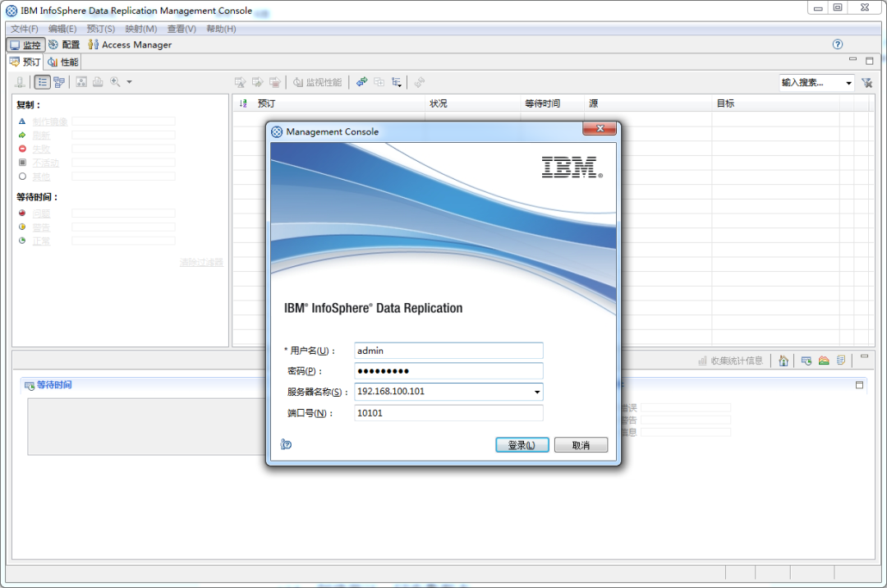Viewport: 887px width, 588px height.
Task: Click the 问题 problem latency link
Action: tap(41, 214)
